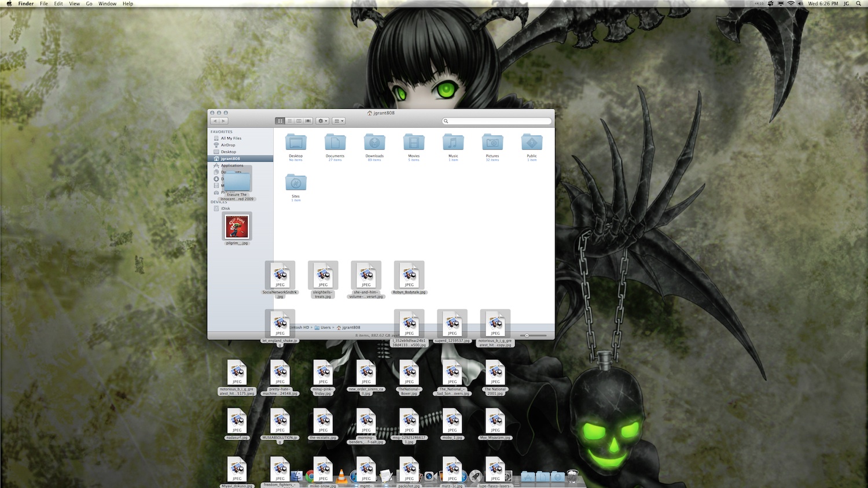The height and width of the screenshot is (488, 868).
Task: Open the Pictures folder with 32 items
Action: point(492,142)
